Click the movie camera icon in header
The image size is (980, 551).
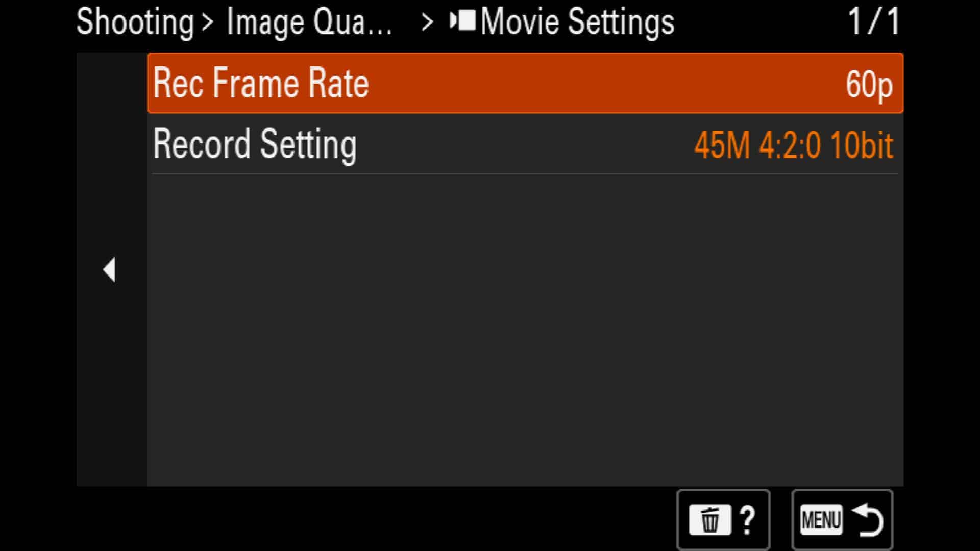pyautogui.click(x=462, y=21)
